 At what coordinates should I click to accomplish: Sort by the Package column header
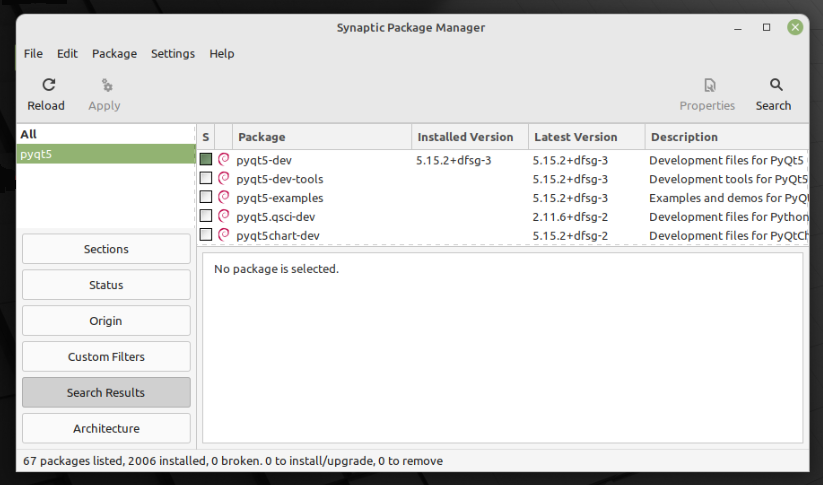tap(320, 137)
